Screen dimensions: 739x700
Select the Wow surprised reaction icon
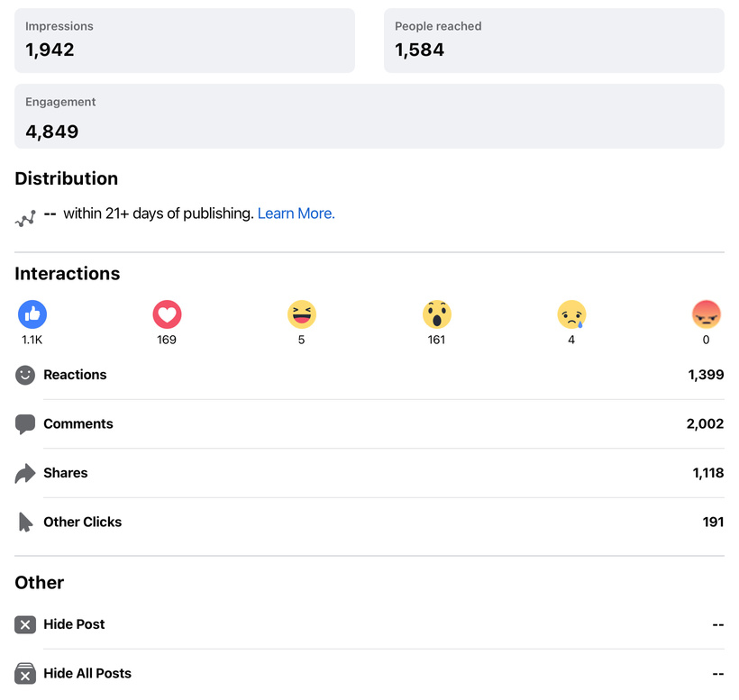point(436,314)
